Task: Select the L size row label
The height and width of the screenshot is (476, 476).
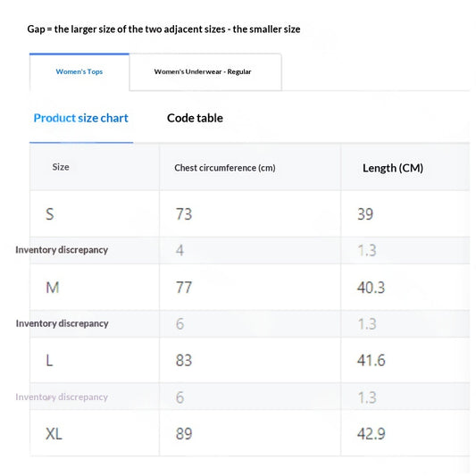Action: 49,360
